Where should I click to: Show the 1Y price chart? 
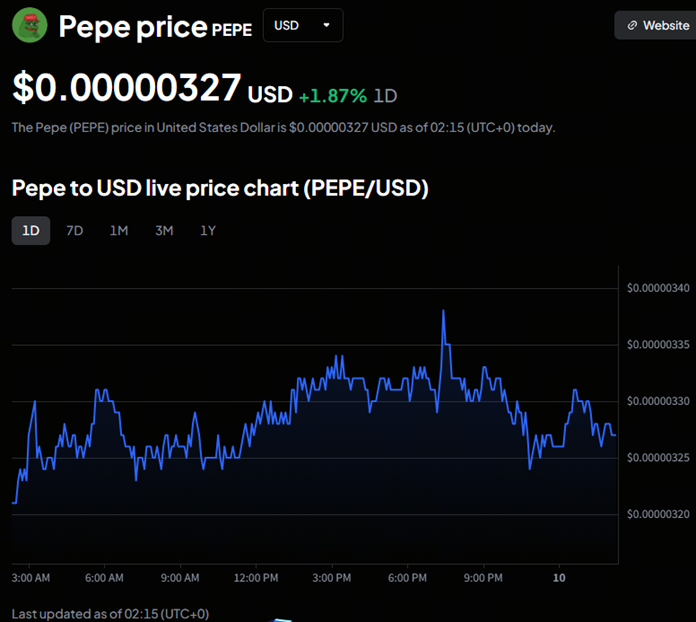(208, 231)
